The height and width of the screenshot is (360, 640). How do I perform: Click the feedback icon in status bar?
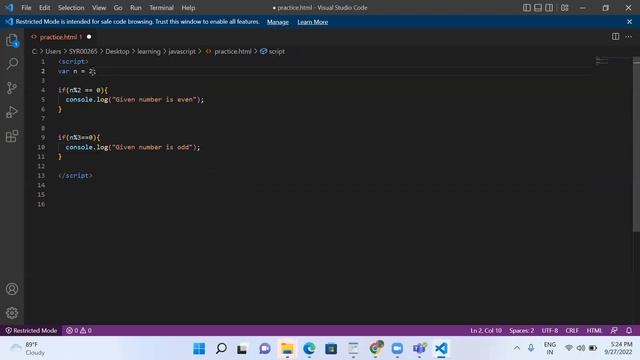tap(614, 330)
